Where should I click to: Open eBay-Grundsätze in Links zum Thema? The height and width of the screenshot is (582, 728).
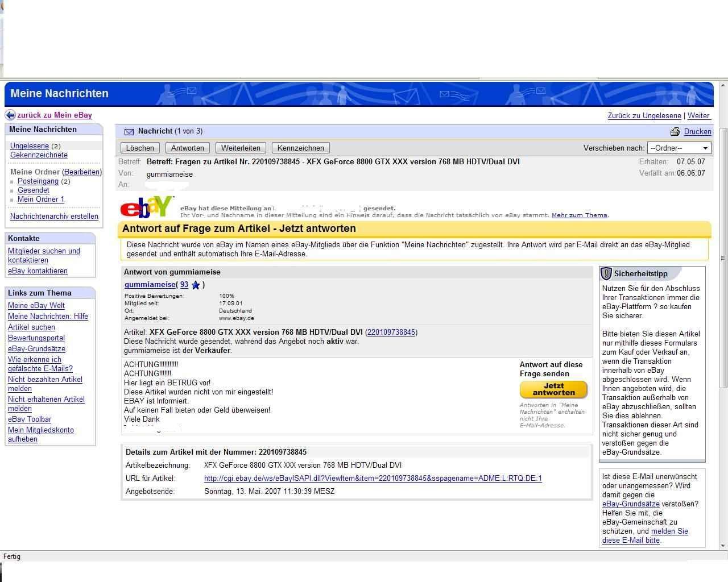(36, 349)
